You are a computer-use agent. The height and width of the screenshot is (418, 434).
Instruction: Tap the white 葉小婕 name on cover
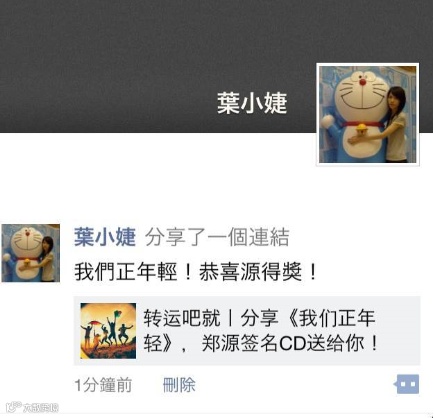click(252, 103)
